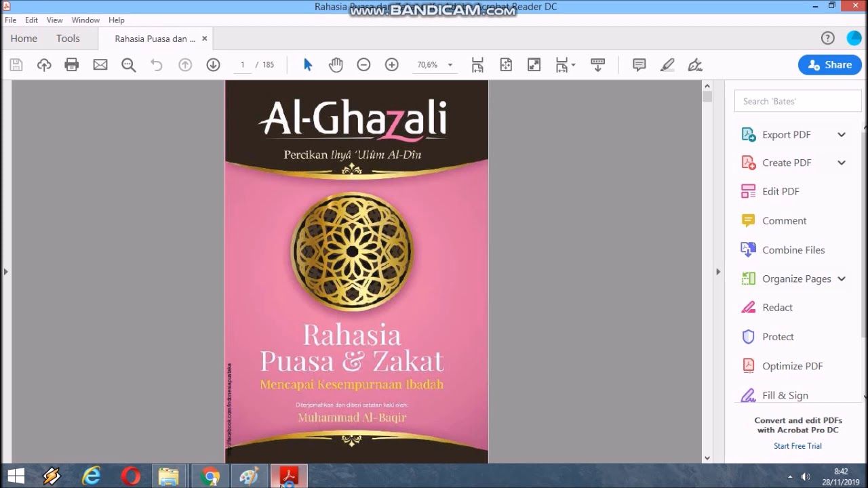Open the sign document pen icon
Screen dimensions: 868x488
pyautogui.click(x=695, y=65)
